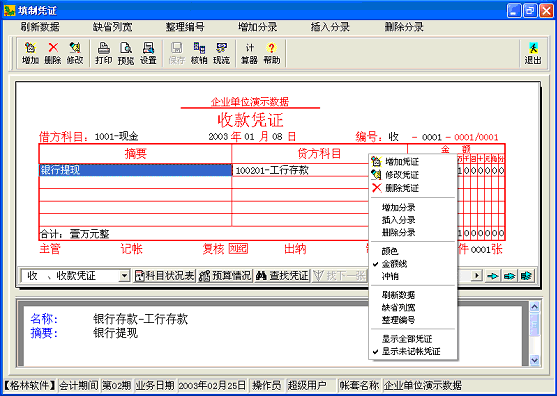Image resolution: width=557 pixels, height=396 pixels.
Task: Click the debit account 1001-现金 field
Action: [117, 136]
